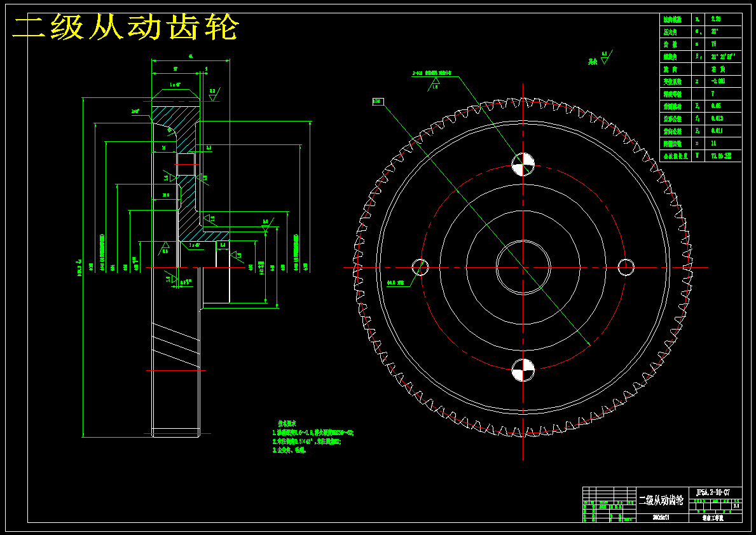Select the small right hole on the red bolt circle
Screen dimensions: 756x535
pyautogui.click(x=626, y=267)
